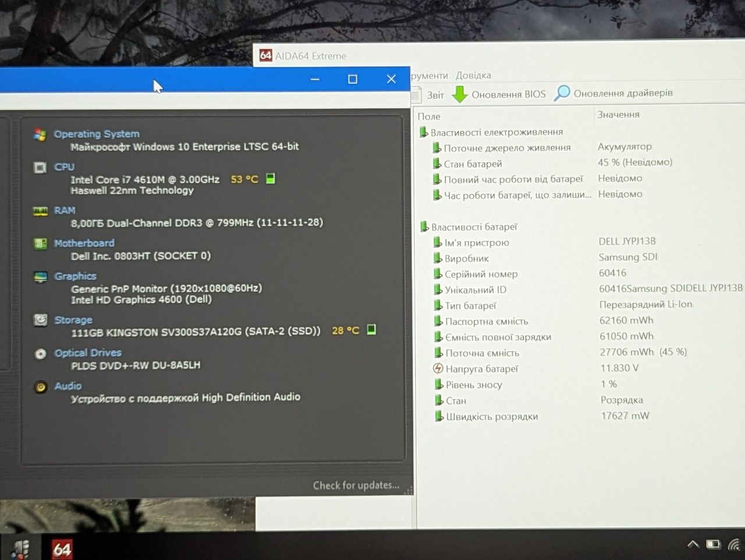Click the Storage drive icon
745x560 pixels.
tap(40, 320)
